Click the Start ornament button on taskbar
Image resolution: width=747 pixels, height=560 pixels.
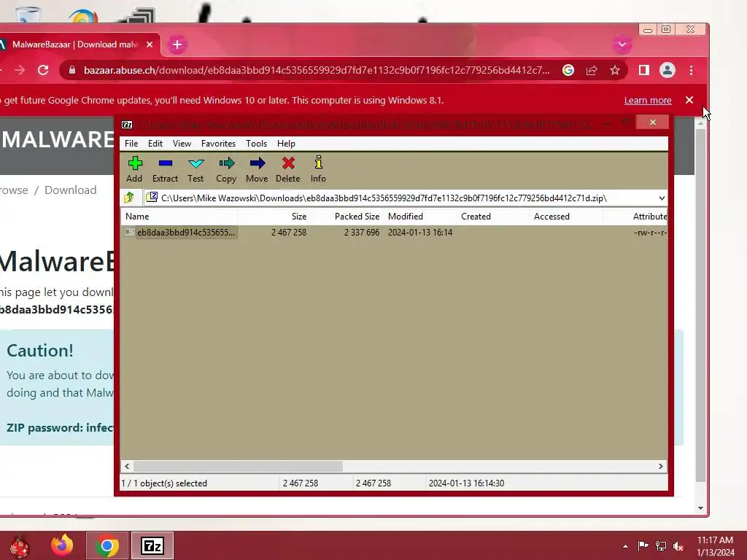click(20, 547)
